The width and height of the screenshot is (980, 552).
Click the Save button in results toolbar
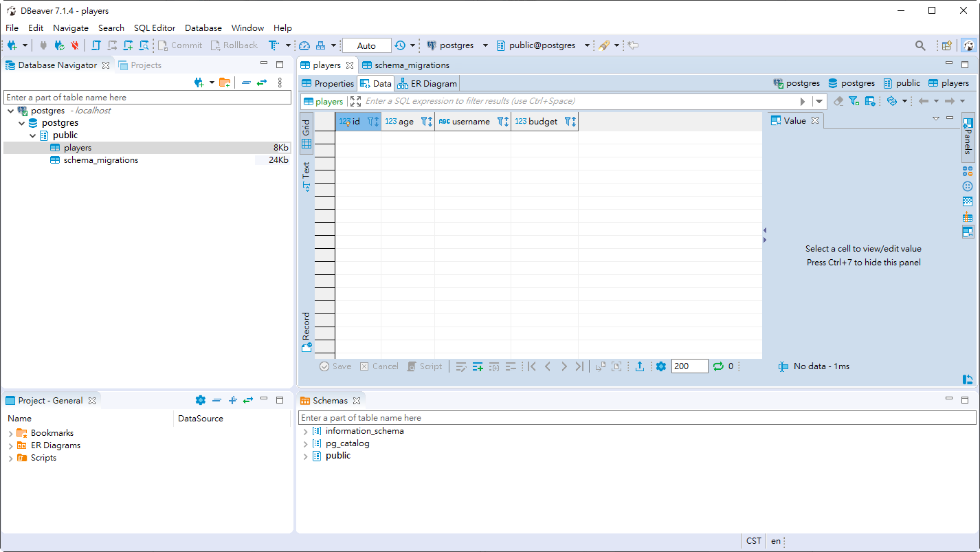[335, 366]
